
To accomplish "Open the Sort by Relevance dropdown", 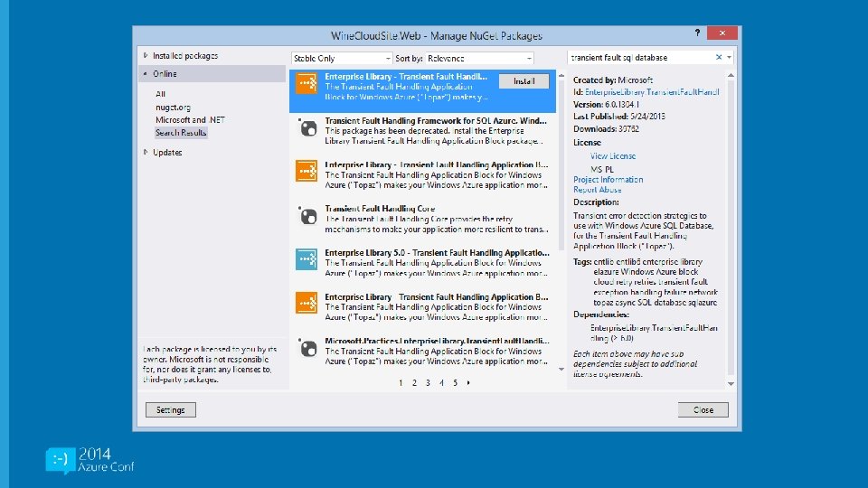I will 479,58.
